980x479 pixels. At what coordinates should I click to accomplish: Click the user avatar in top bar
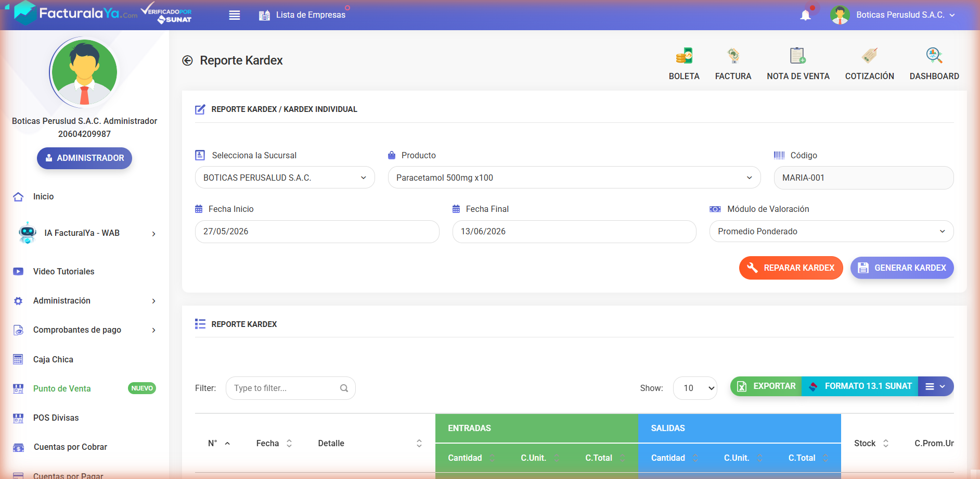point(840,15)
